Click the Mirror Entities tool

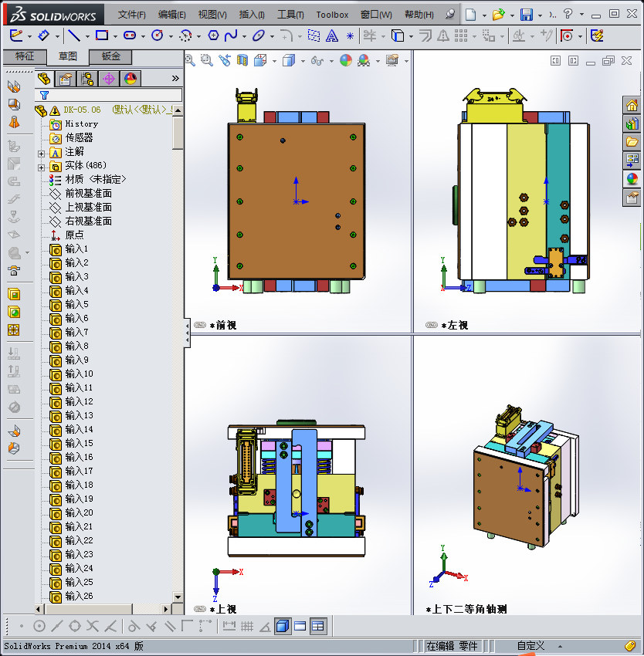443,36
